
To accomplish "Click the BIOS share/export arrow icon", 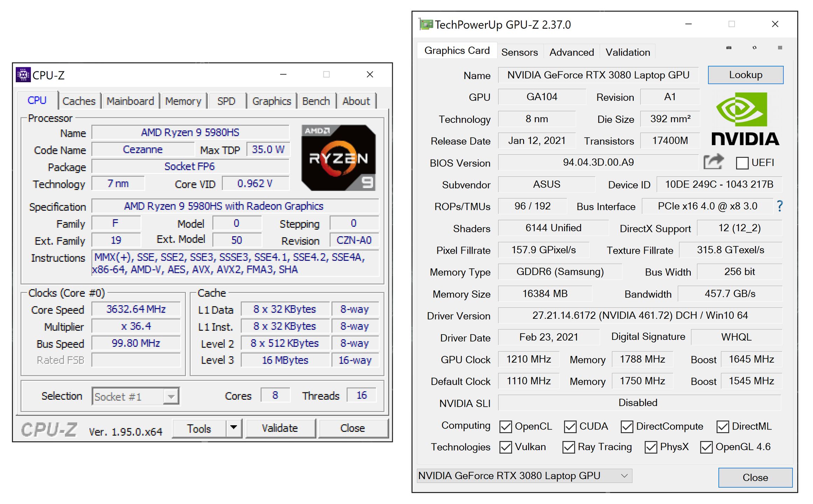I will coord(714,162).
